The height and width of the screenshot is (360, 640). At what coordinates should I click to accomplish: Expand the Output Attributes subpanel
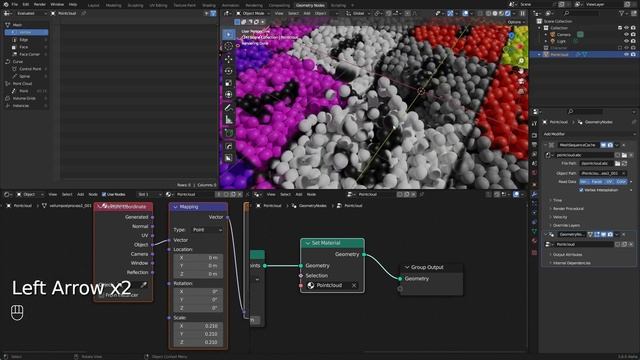[x=567, y=255]
